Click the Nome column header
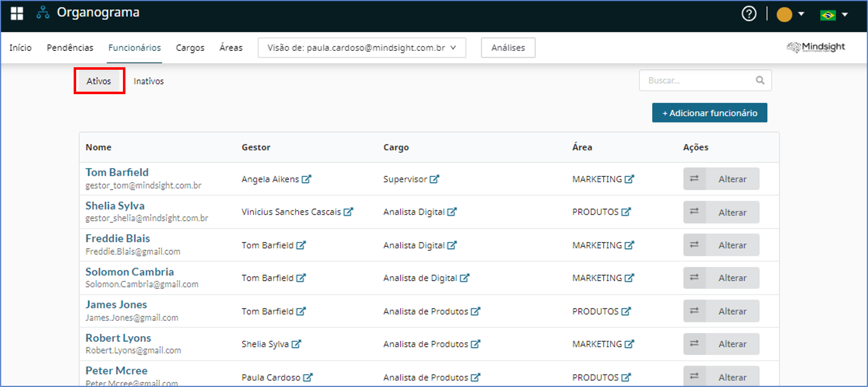Image resolution: width=868 pixels, height=387 pixels. click(x=99, y=147)
